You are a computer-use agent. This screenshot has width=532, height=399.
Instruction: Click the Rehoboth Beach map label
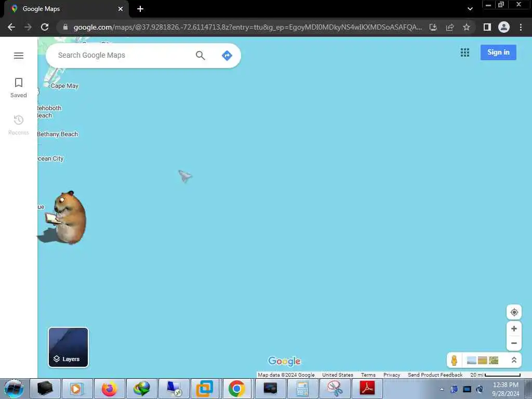click(x=49, y=112)
